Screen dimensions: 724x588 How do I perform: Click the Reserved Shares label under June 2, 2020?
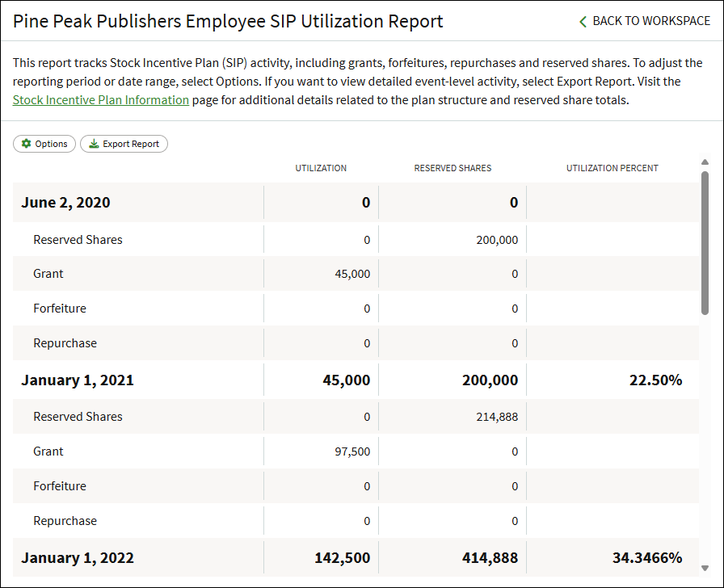pyautogui.click(x=78, y=240)
